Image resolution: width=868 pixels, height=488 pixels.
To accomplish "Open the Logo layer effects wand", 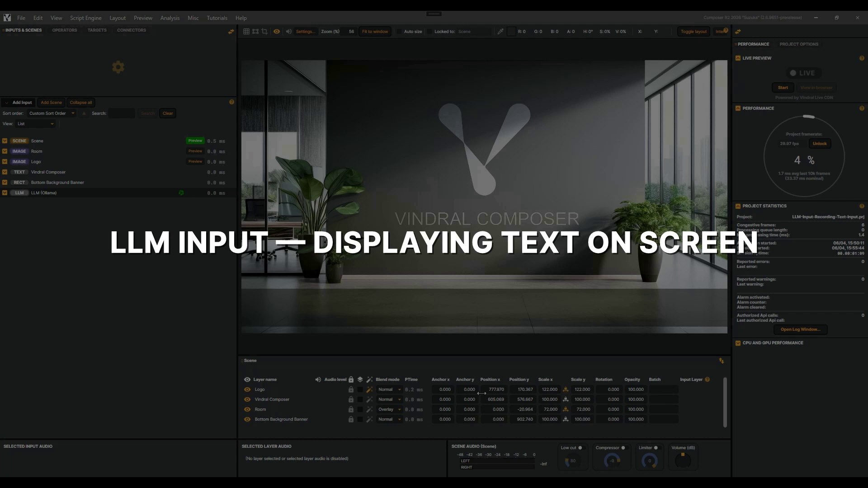I will [x=369, y=389].
